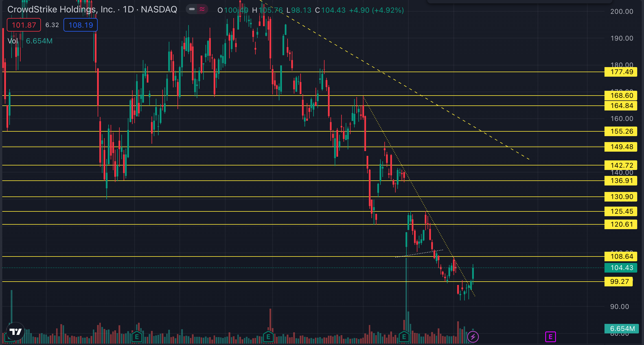Click the close value 104.43 in header
This screenshot has height=345, width=644.
[333, 10]
